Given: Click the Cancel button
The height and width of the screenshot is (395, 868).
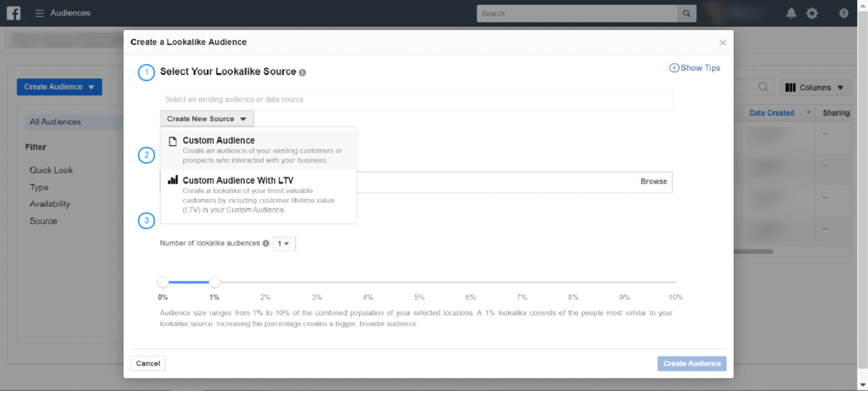Looking at the screenshot, I should click(x=148, y=363).
